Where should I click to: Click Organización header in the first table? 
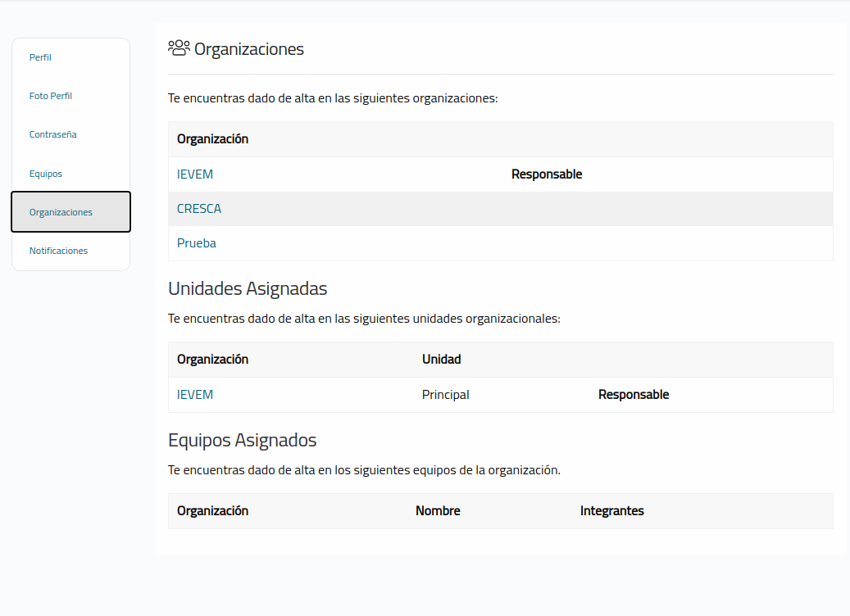click(212, 139)
